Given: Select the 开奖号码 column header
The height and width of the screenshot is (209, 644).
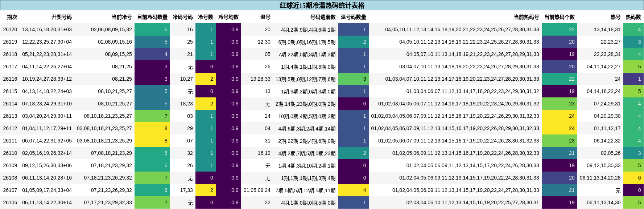Looking at the screenshot, I should [62, 17].
